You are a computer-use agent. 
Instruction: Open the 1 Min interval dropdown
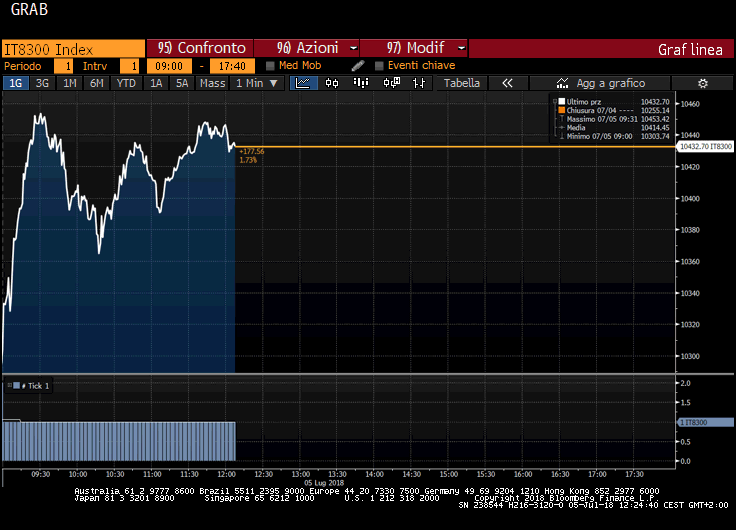[x=257, y=83]
